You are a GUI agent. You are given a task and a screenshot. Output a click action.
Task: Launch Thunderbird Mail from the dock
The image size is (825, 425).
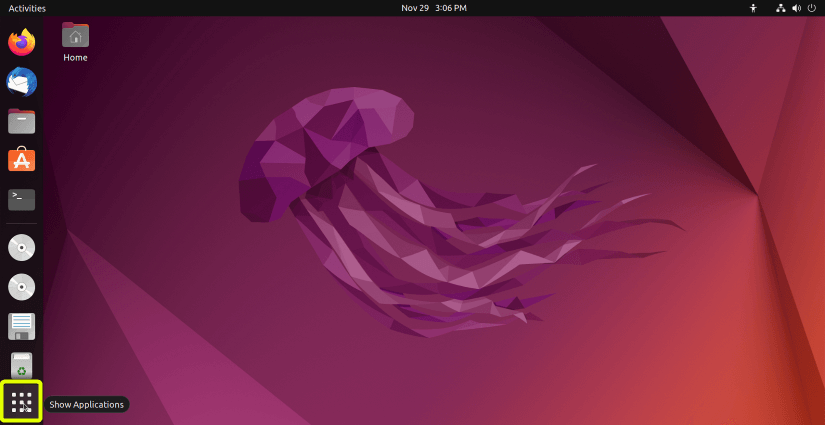22,82
